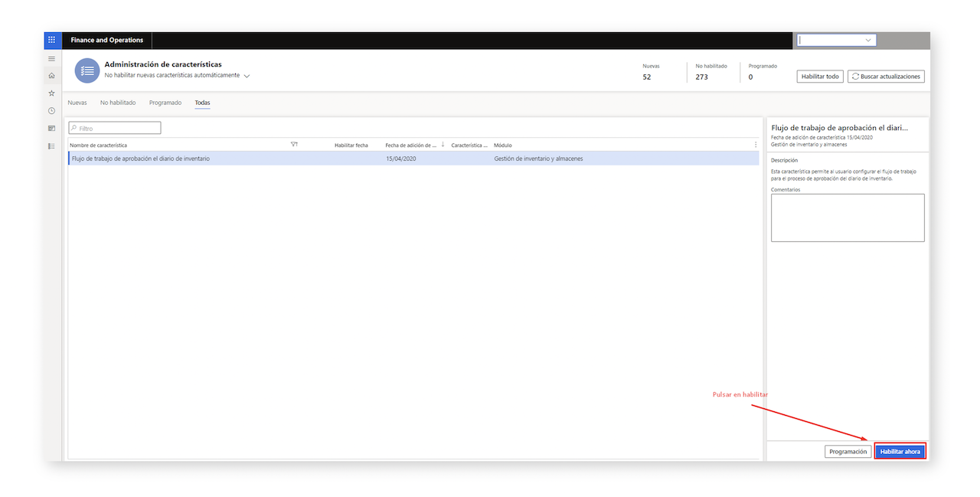The image size is (980, 497).
Task: Expand the No habilitar nuevas características automáticamente dropdown
Action: (x=247, y=76)
